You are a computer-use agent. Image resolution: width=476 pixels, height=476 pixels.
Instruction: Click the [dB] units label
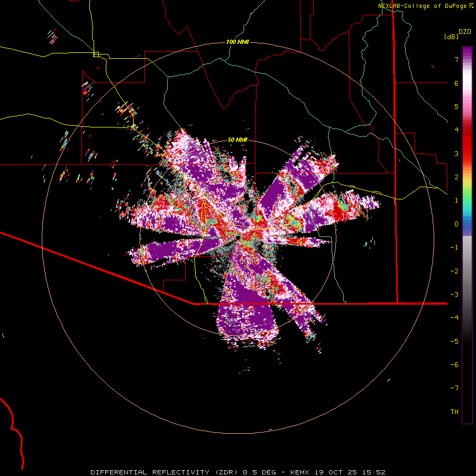451,36
